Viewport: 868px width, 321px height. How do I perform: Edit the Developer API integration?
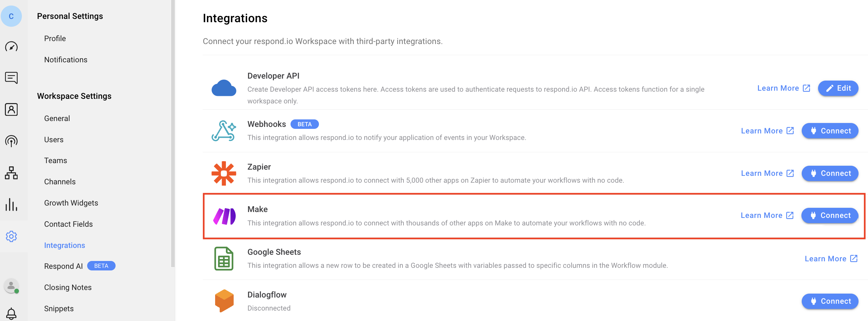click(838, 88)
